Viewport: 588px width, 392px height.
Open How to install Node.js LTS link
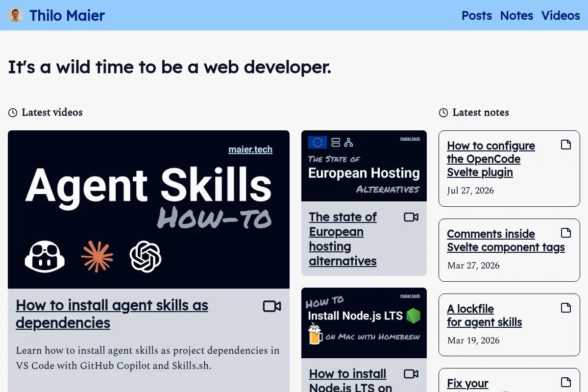(x=350, y=381)
